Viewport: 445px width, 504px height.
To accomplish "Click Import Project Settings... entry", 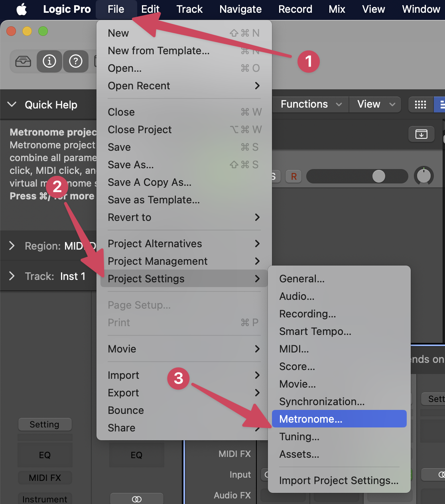I will [339, 480].
